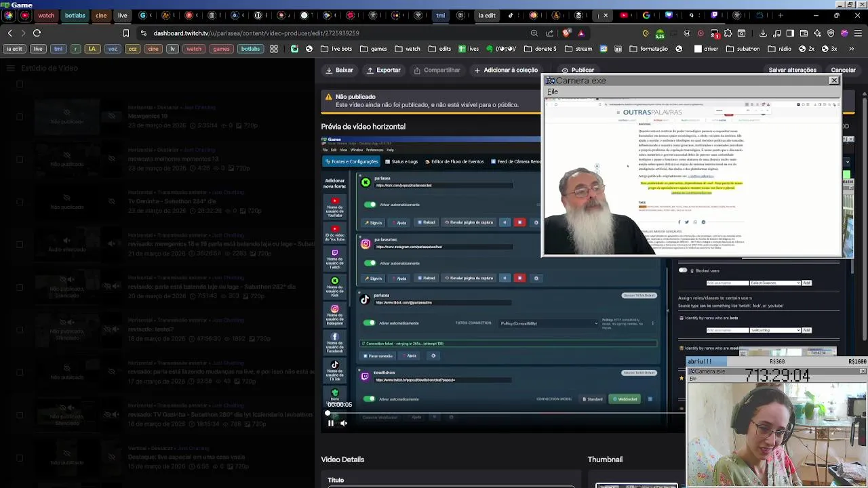Toggle Ativar automaticamente for the Instagram pariaseatwo source
The width and height of the screenshot is (868, 488).
[370, 263]
